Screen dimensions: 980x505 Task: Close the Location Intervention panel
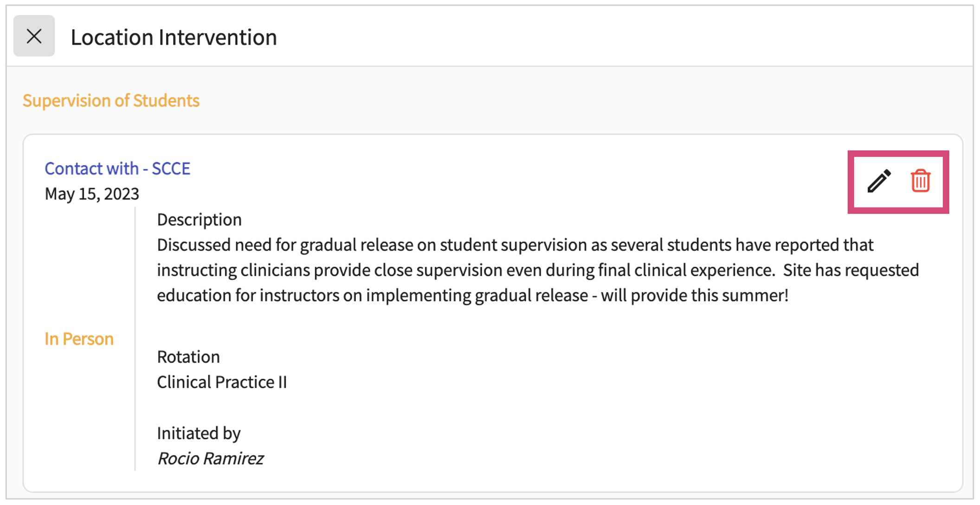tap(34, 36)
